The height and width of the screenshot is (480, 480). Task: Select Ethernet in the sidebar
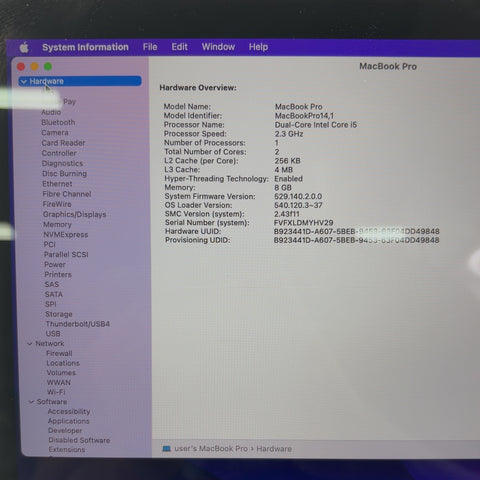coord(57,184)
